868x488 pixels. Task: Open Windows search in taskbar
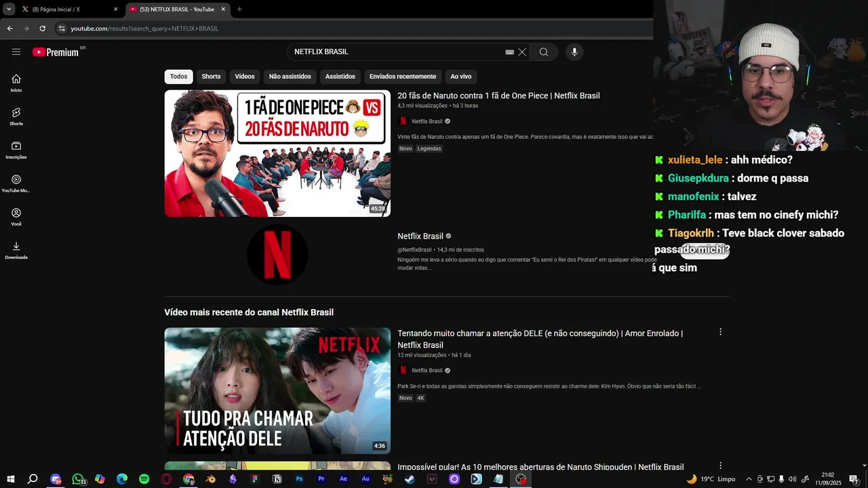click(33, 479)
